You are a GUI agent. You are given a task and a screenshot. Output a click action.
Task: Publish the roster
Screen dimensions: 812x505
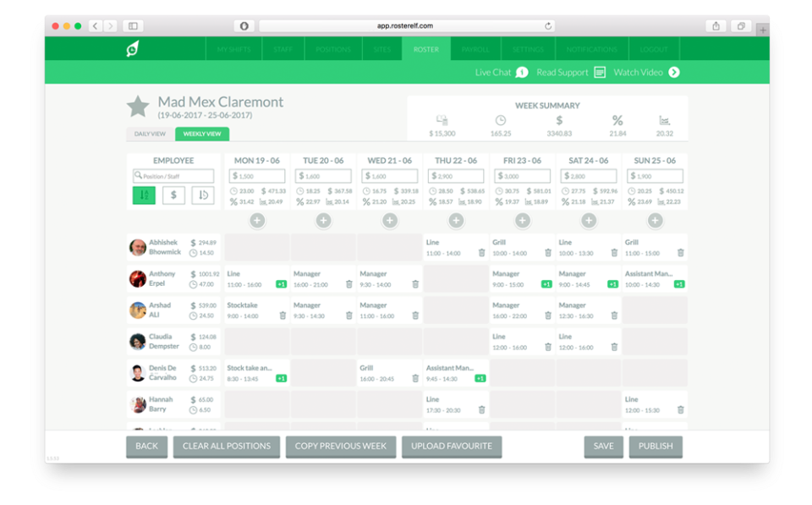coord(656,446)
